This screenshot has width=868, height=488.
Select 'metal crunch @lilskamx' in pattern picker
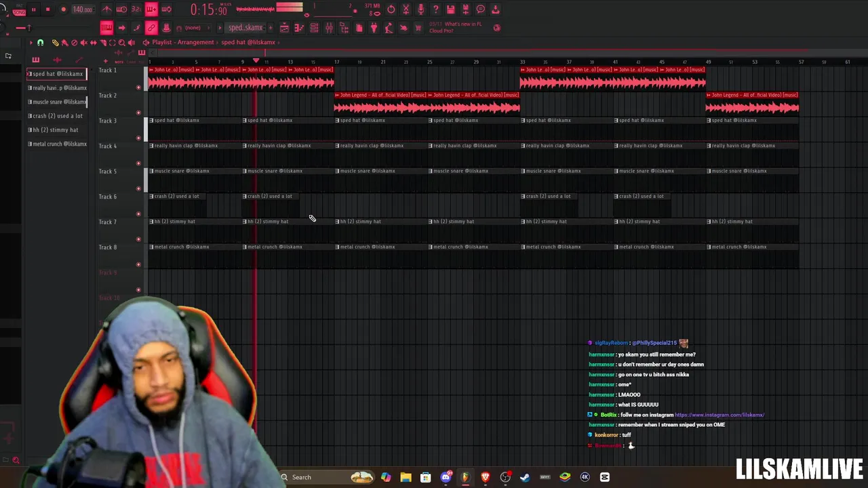click(57, 144)
